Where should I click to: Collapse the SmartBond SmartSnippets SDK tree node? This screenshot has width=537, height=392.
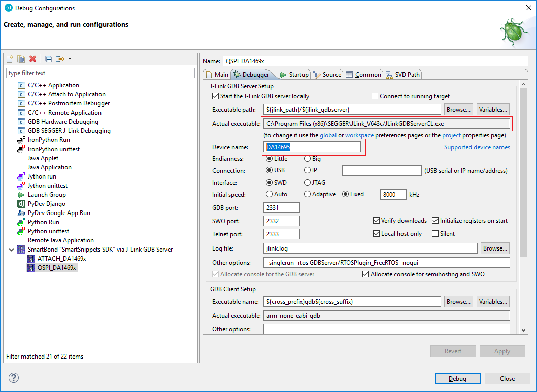coord(11,250)
